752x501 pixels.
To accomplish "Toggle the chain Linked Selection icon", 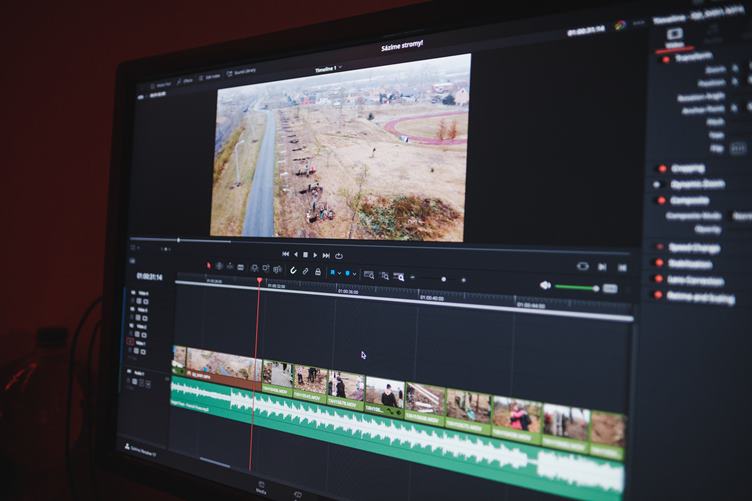I will 305,271.
